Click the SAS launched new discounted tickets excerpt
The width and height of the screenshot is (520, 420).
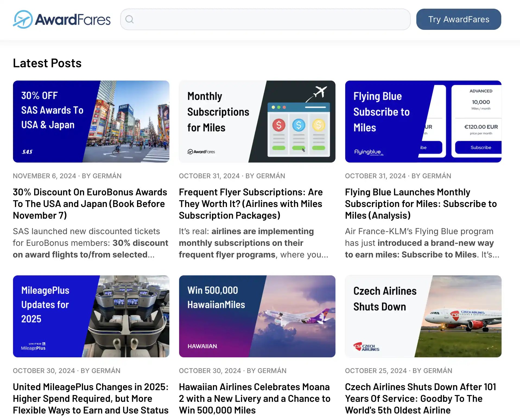91,243
